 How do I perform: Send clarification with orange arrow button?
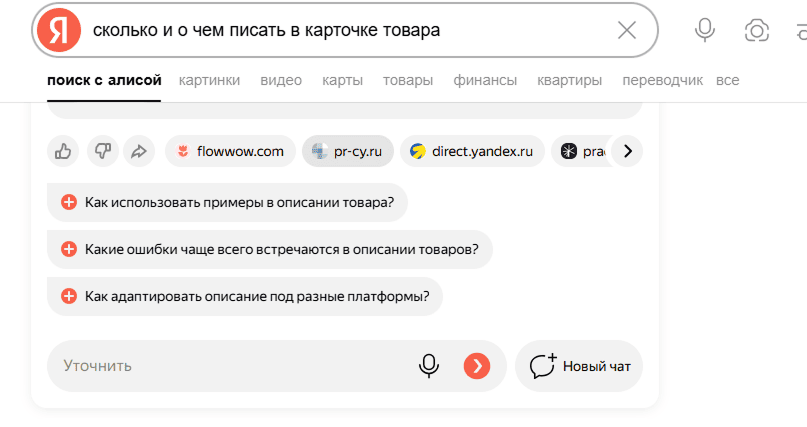(477, 366)
